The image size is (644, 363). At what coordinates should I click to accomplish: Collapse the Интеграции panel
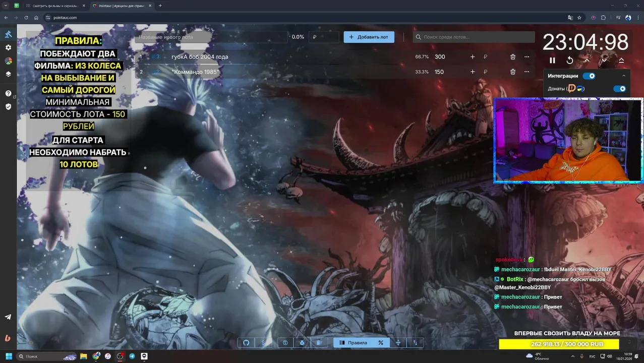(624, 76)
